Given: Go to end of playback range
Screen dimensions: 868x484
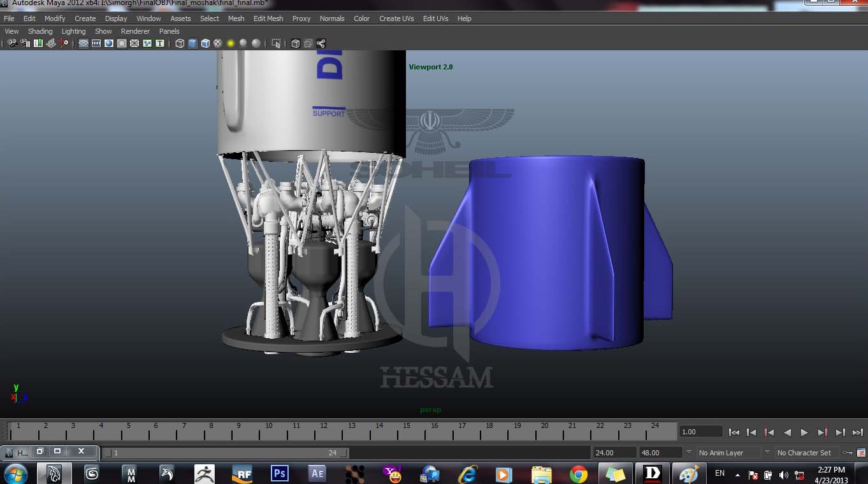Looking at the screenshot, I should pyautogui.click(x=857, y=432).
